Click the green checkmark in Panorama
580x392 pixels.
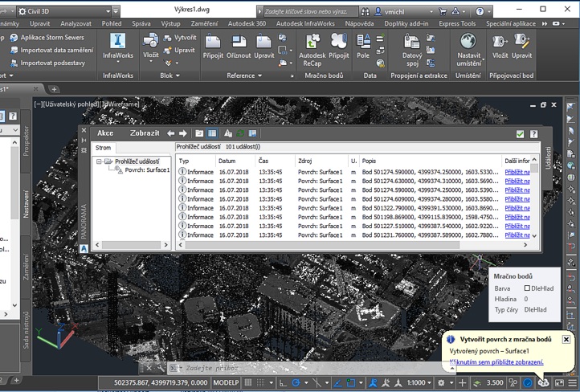(x=520, y=134)
